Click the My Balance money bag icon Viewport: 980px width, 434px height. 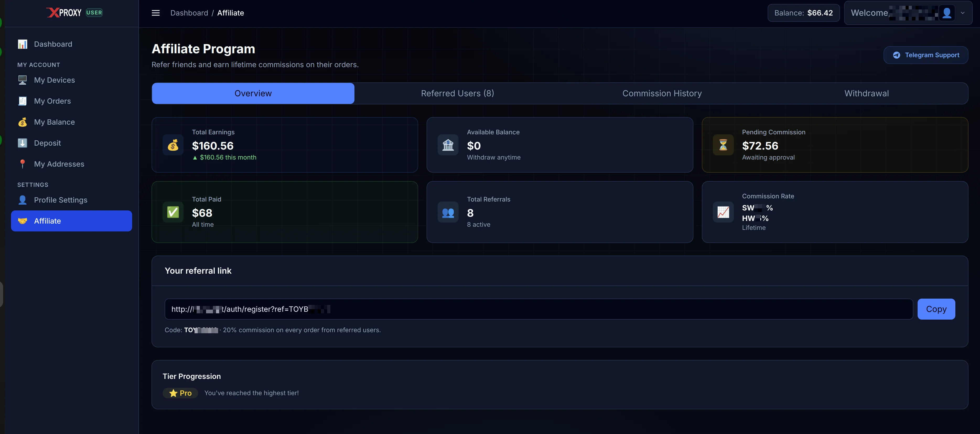(x=23, y=122)
